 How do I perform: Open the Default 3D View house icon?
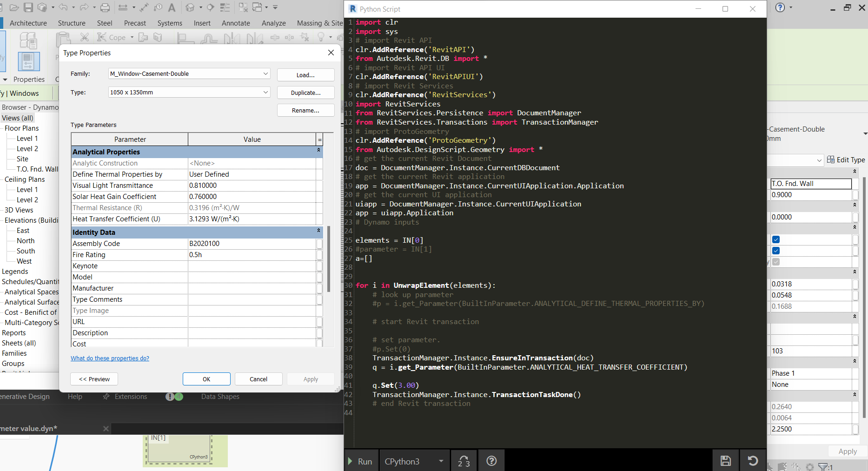(190, 7)
